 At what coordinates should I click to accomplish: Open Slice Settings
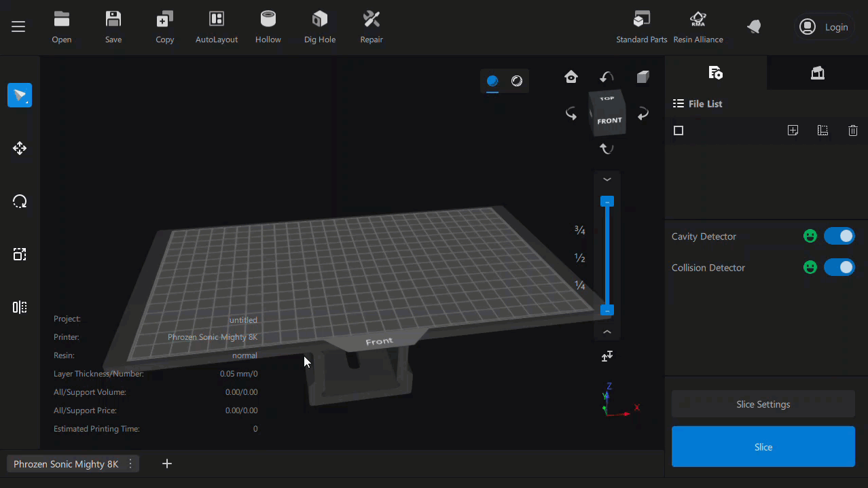[763, 404]
